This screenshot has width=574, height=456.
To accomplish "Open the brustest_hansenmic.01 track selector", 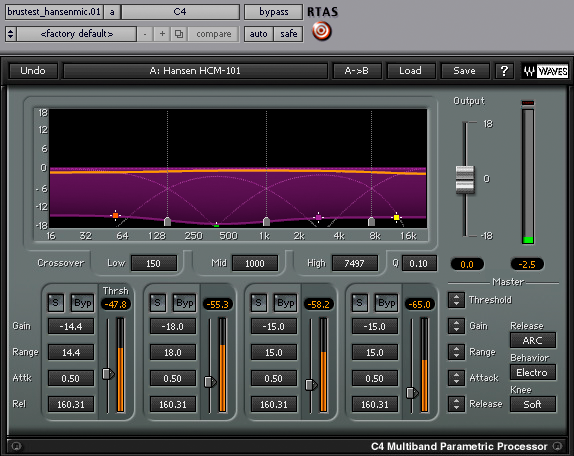I will point(54,12).
